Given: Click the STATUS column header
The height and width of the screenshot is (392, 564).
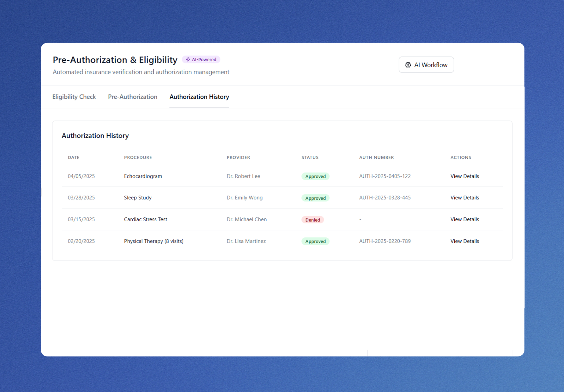Looking at the screenshot, I should point(310,158).
